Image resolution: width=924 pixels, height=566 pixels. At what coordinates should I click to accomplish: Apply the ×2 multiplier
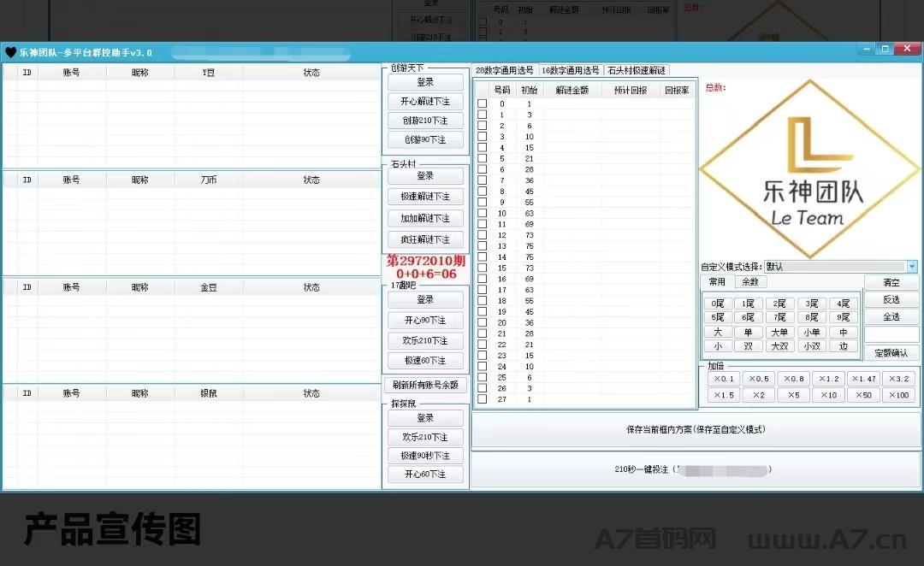coord(758,395)
